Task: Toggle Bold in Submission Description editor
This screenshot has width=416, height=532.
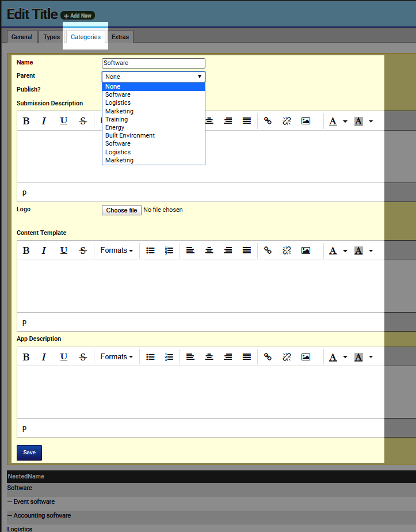Action: 26,121
